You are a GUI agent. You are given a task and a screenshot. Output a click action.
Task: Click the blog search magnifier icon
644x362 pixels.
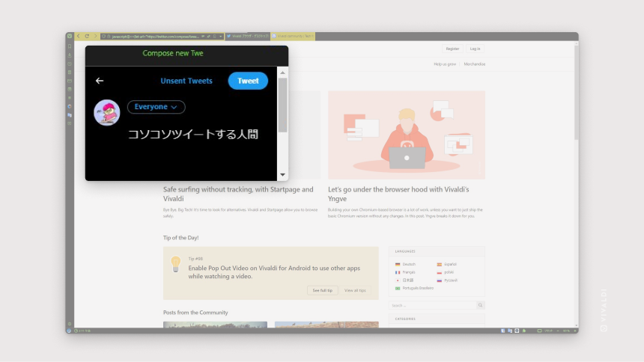coord(480,305)
